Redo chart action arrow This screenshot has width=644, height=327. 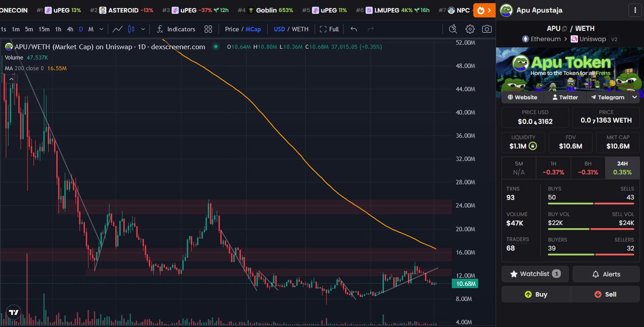[x=370, y=29]
